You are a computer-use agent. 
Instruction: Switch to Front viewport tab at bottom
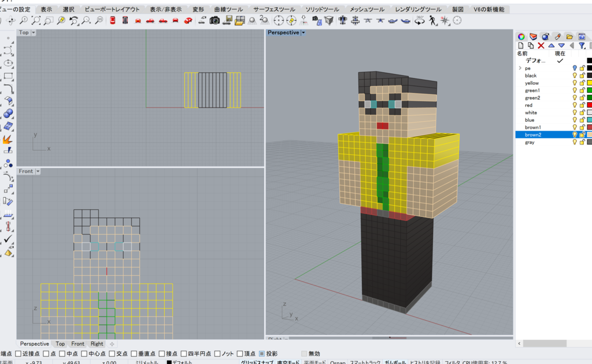(x=78, y=344)
